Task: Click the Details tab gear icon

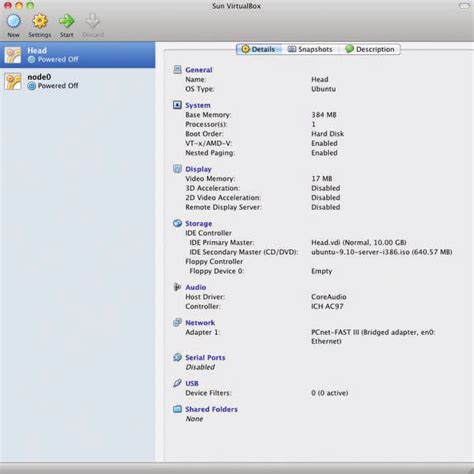Action: click(x=245, y=49)
